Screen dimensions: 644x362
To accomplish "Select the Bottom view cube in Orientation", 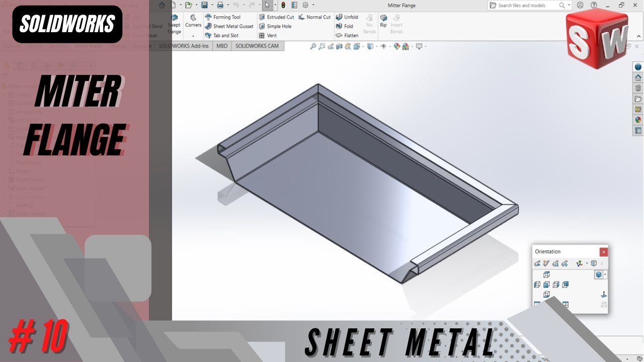I will tap(546, 295).
